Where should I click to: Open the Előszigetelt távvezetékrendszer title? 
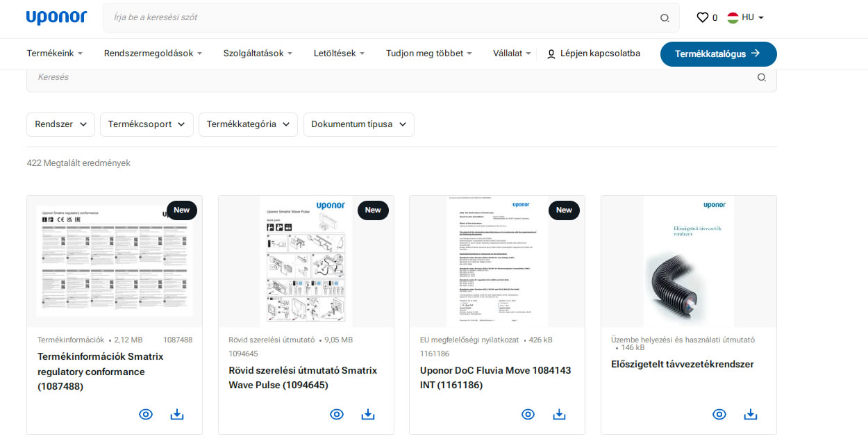tap(683, 364)
